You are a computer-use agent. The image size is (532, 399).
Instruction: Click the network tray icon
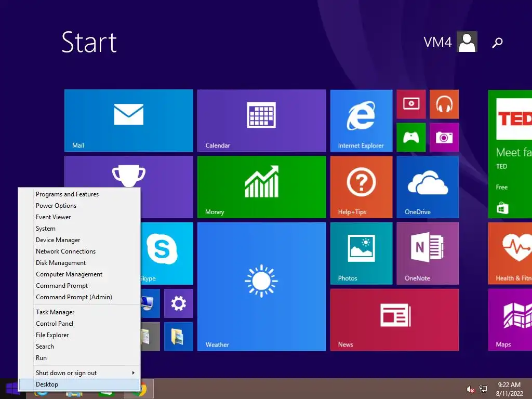(x=483, y=389)
